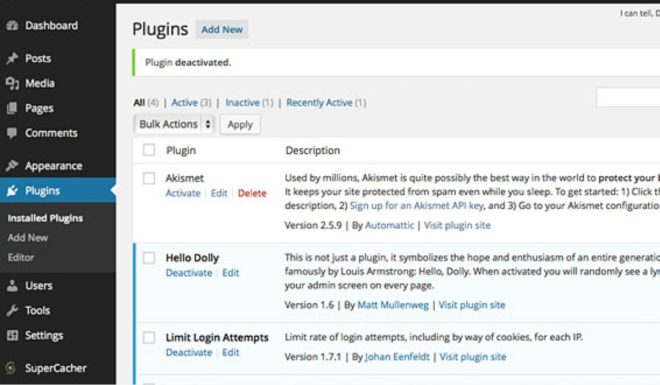Open Johan Eenfeldt author link

pyautogui.click(x=397, y=357)
